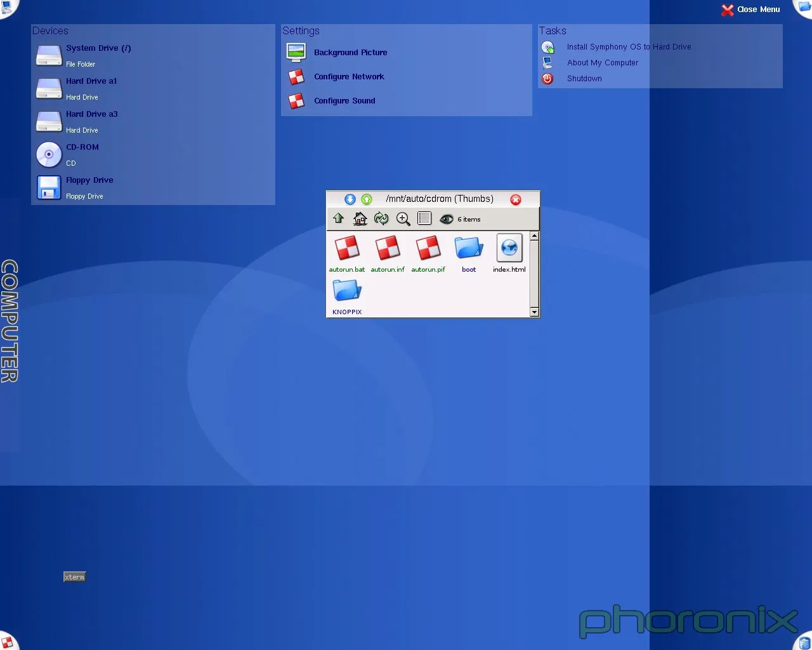Click the Shutdown power icon under Tasks

pos(547,79)
